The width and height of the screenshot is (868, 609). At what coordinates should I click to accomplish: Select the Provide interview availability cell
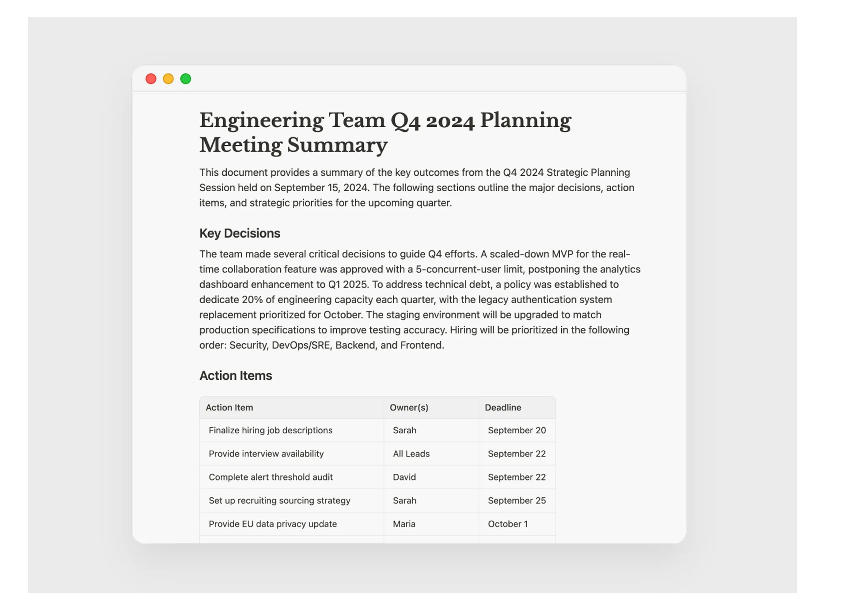266,454
